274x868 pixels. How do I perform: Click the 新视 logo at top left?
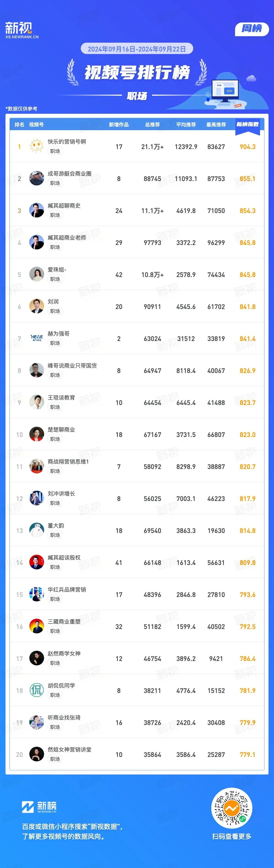22,30
